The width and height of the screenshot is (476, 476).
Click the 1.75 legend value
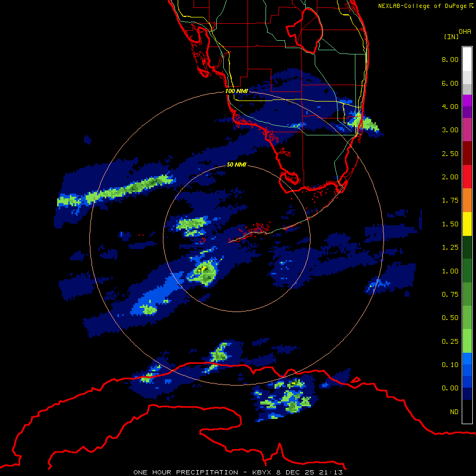coord(450,200)
